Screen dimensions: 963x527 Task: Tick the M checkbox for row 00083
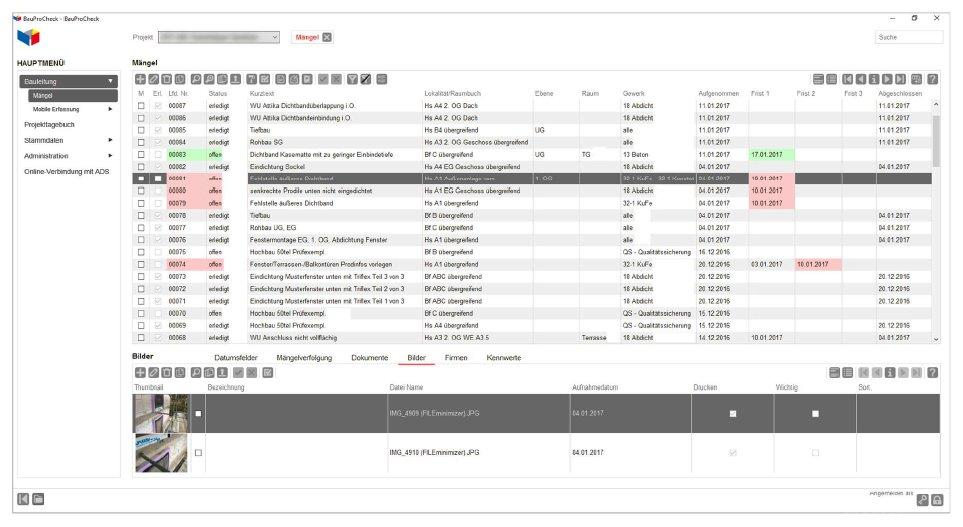coord(141,155)
